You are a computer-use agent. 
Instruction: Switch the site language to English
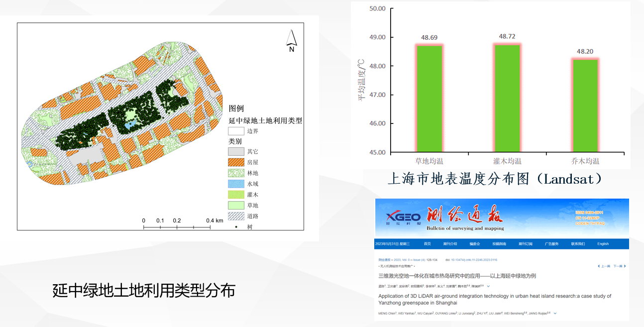[603, 244]
